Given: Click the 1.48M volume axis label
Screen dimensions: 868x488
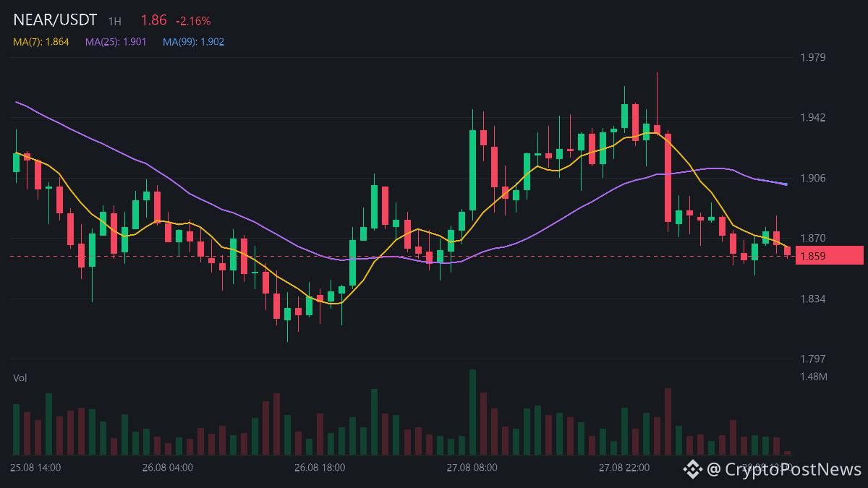Looking at the screenshot, I should tap(813, 376).
